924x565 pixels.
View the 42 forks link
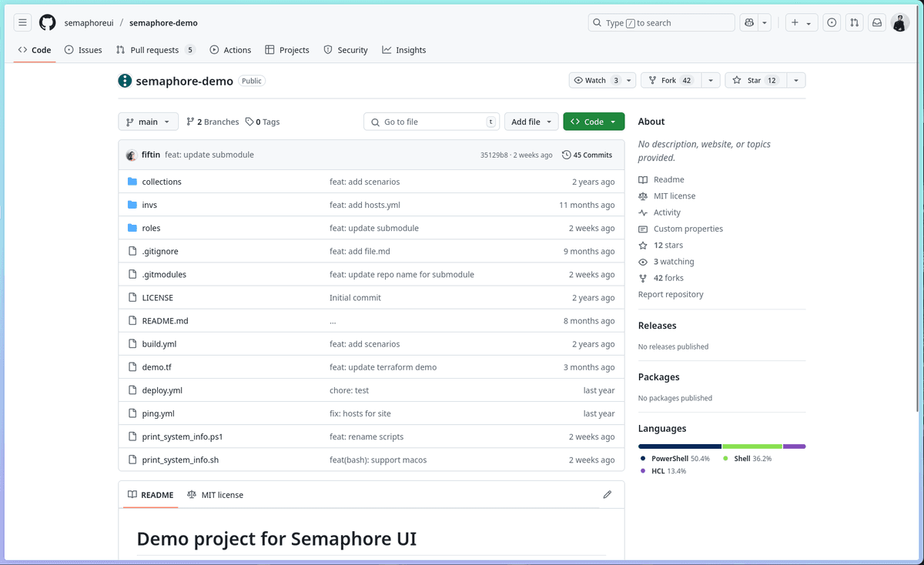[661, 278]
